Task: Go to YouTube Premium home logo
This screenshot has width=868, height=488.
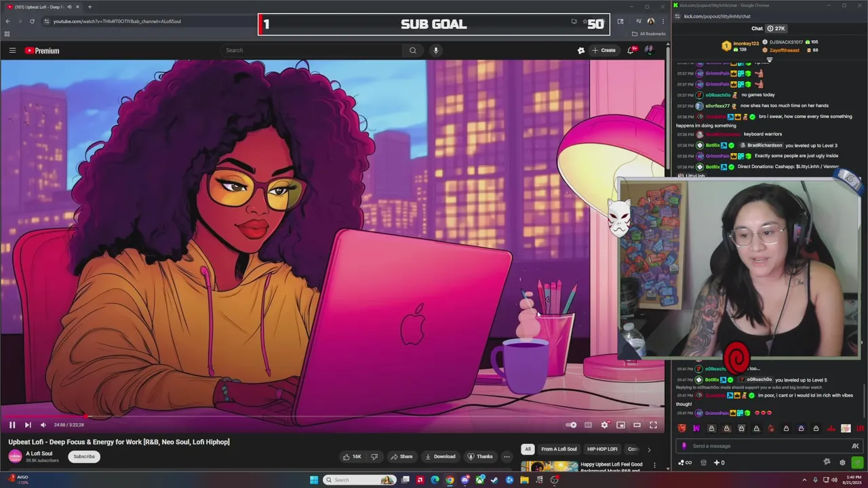Action: click(42, 50)
